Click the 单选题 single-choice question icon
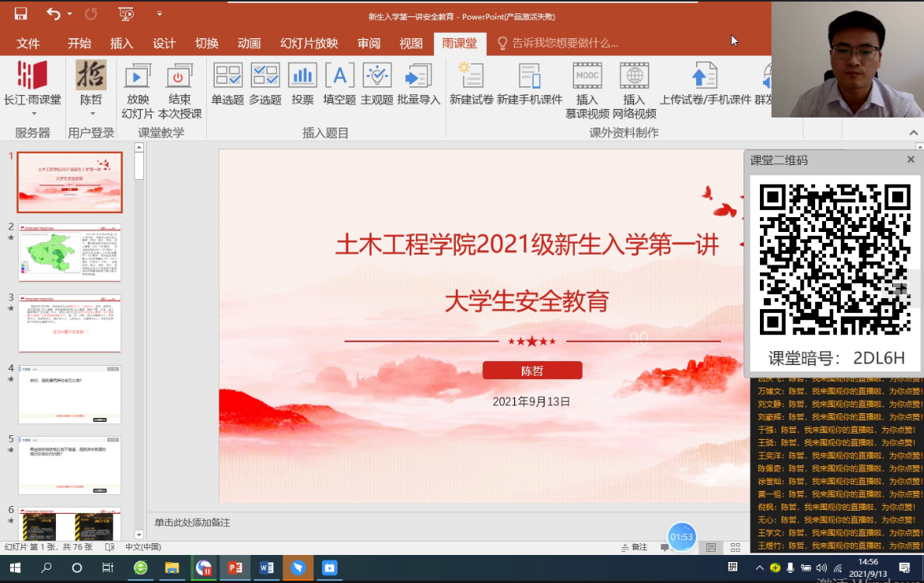The image size is (924, 583). (x=227, y=76)
